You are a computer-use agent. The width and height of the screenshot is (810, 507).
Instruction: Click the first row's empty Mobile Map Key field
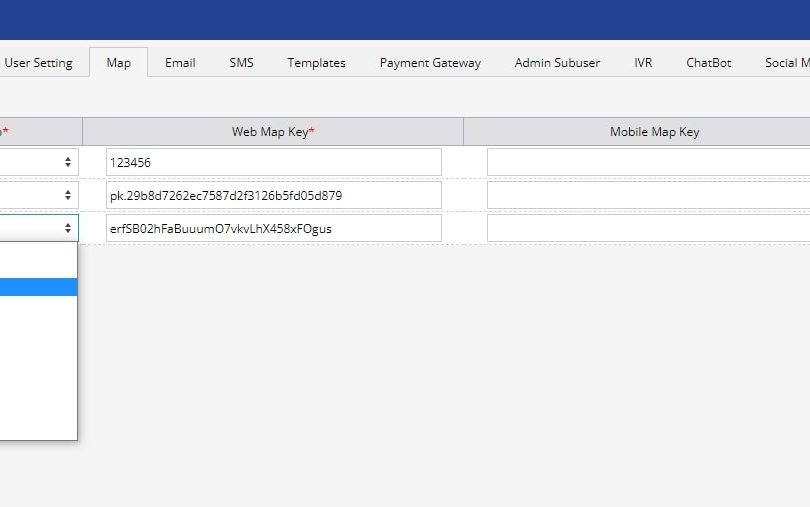pos(648,162)
